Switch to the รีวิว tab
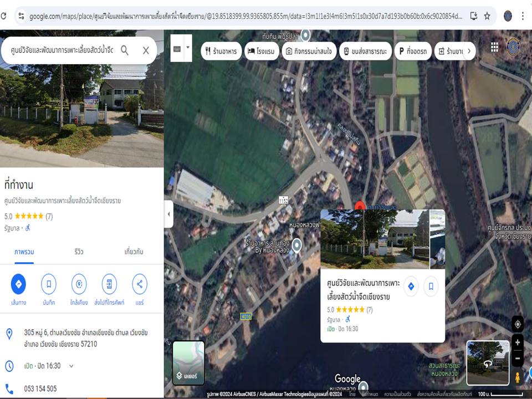 point(79,252)
